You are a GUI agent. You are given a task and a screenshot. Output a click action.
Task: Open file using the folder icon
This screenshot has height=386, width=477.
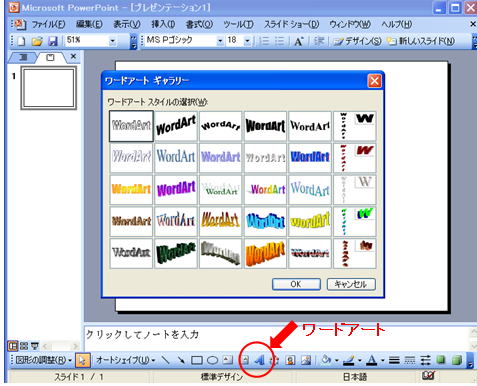(37, 41)
